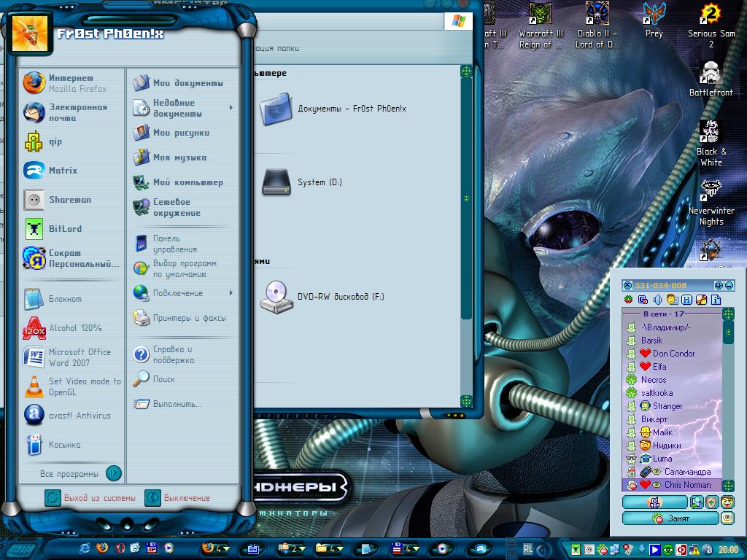The image size is (747, 560).
Task: Open Косынка solitaire game
Action: [x=71, y=445]
